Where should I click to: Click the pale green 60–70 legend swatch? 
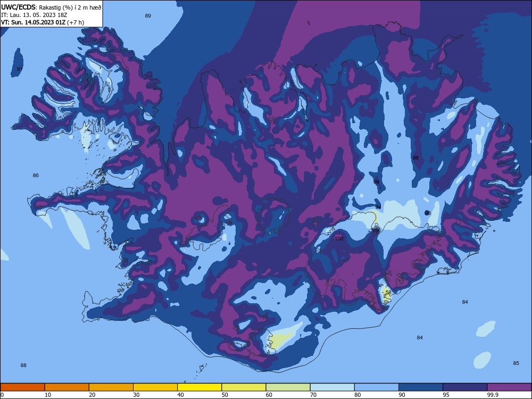pos(288,387)
